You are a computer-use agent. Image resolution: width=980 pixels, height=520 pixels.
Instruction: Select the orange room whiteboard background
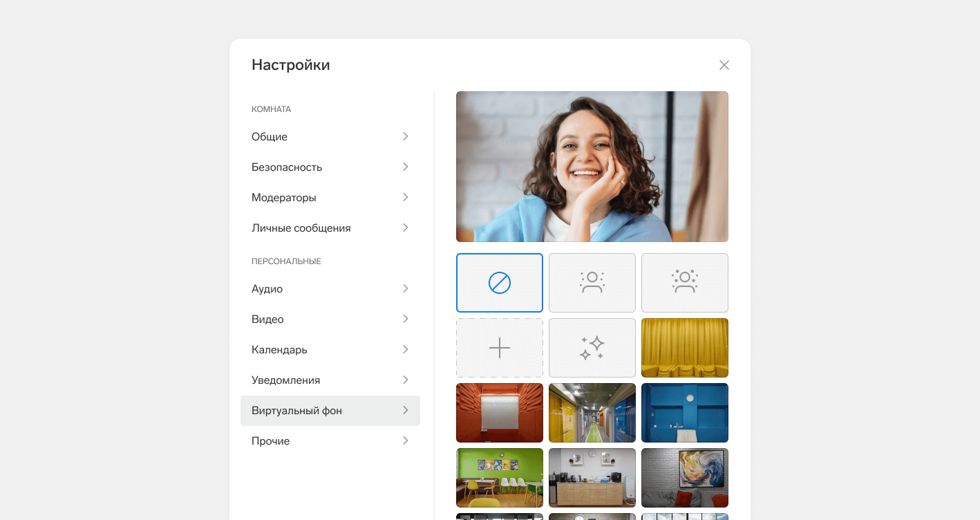click(x=500, y=413)
